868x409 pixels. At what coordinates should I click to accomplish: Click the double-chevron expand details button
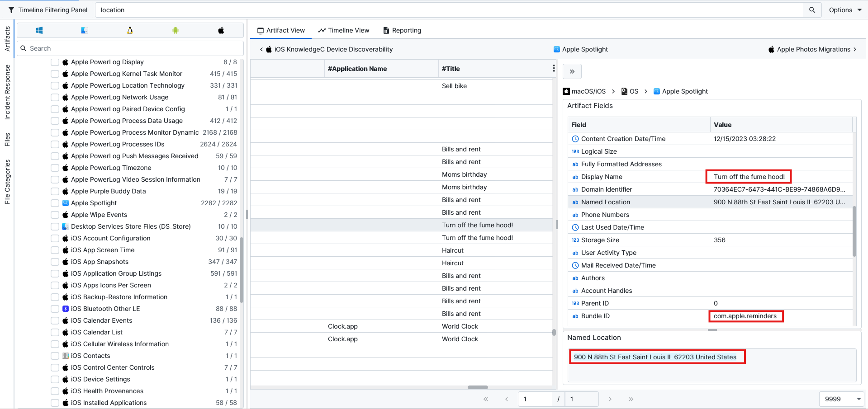tap(572, 71)
